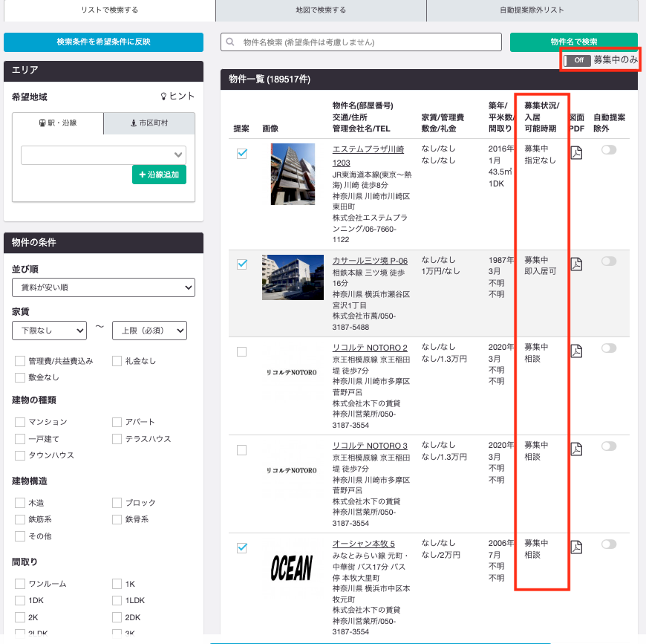Screen dimensions: 646x644
Task: Open PDF floor plan for リコルテ NOTORO 3
Action: tap(576, 449)
